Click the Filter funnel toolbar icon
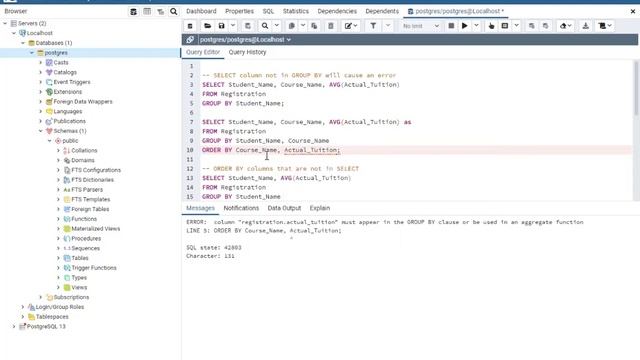 pos(373,26)
